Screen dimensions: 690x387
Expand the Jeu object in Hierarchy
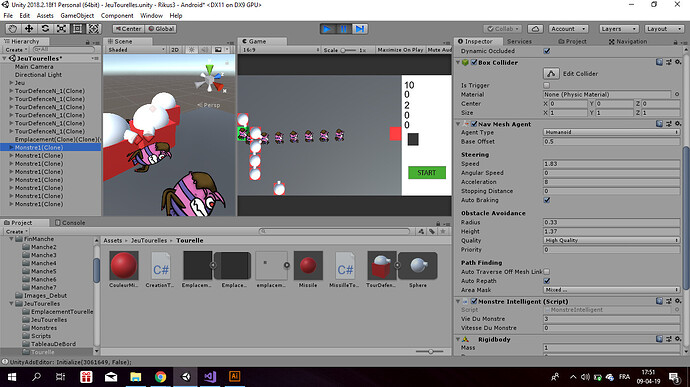tap(11, 83)
